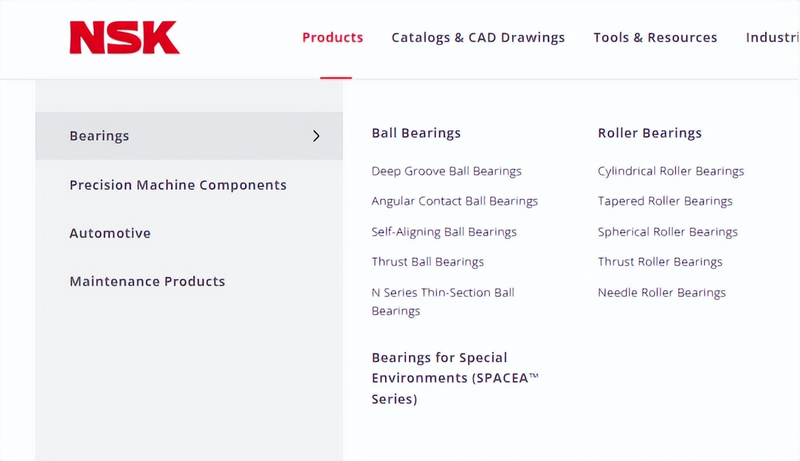Open Deep Groove Ball Bearings link
Screen dimensions: 800x461
(446, 171)
